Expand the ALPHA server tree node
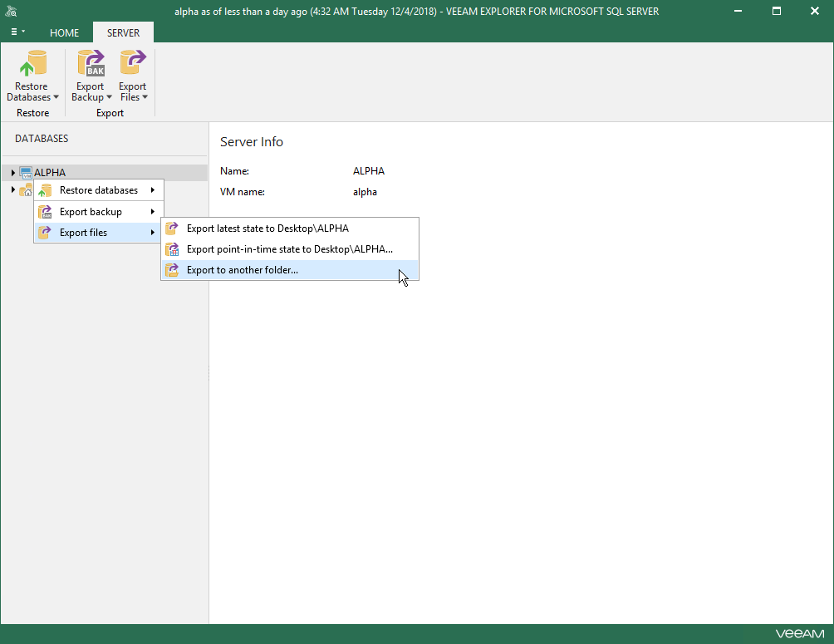The width and height of the screenshot is (834, 644). 12,173
